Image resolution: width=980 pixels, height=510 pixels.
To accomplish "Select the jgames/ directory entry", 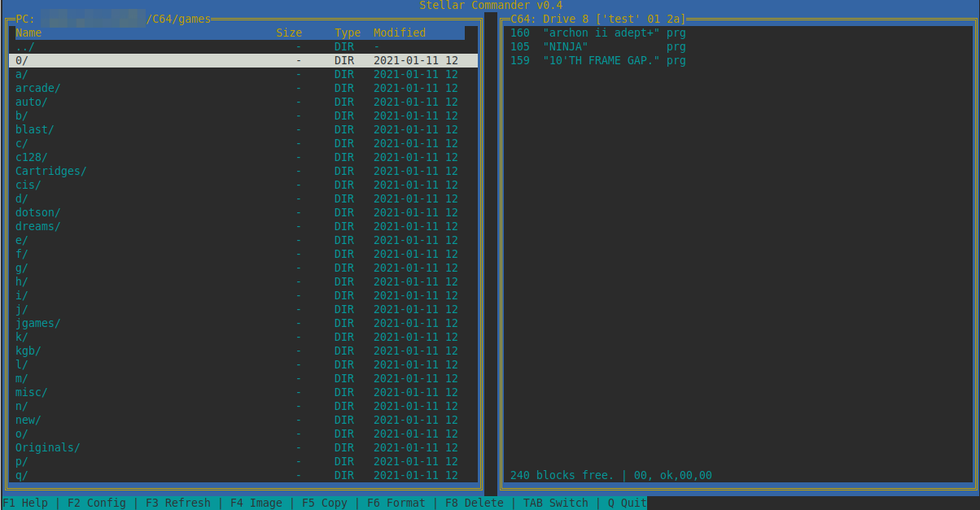I will (x=37, y=323).
